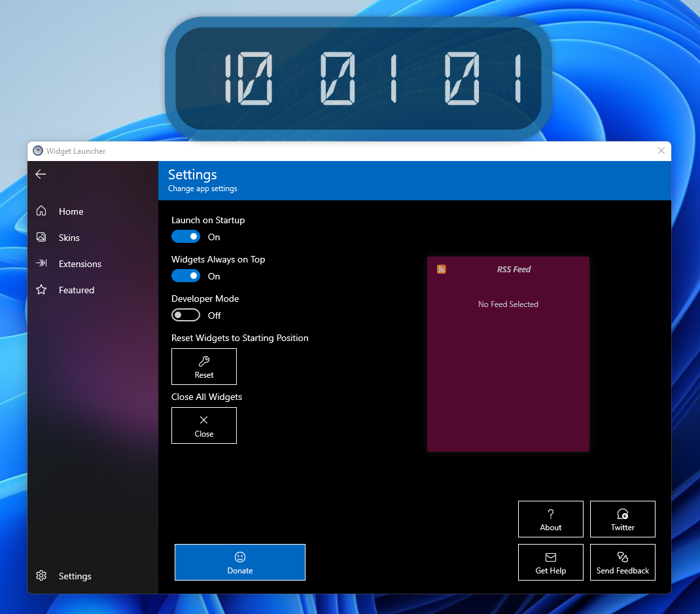This screenshot has width=700, height=614.
Task: Open the Skins section
Action: pyautogui.click(x=41, y=237)
